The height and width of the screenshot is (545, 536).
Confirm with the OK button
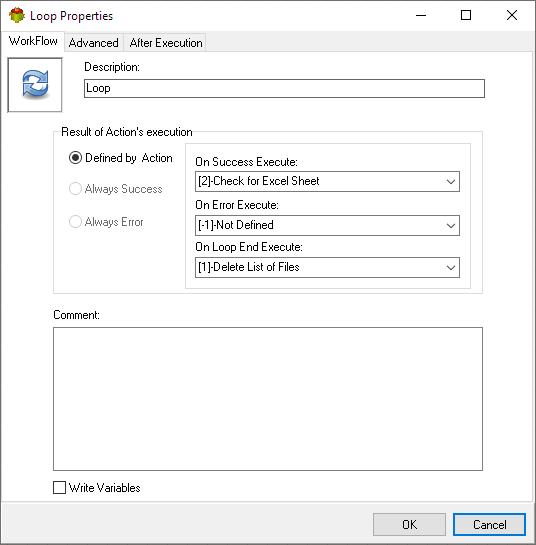click(x=409, y=524)
